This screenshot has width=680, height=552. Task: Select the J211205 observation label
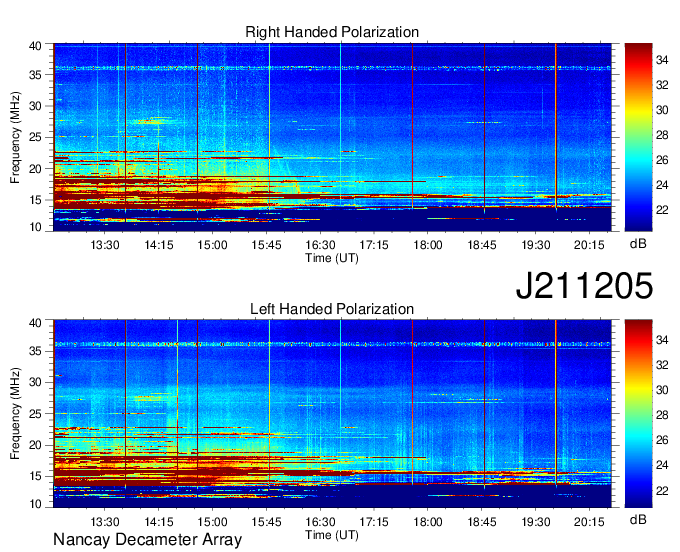click(x=584, y=286)
